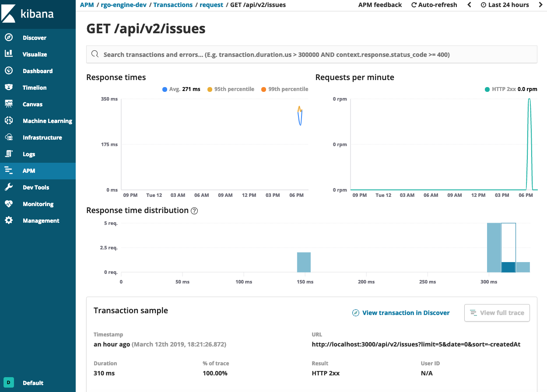
Task: Click the Dev Tools wrench icon
Action: point(9,187)
